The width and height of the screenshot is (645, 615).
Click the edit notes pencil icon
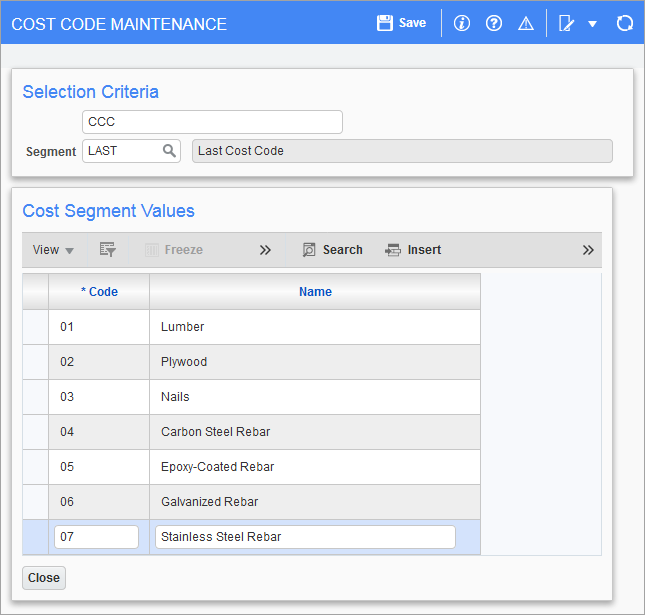[566, 23]
